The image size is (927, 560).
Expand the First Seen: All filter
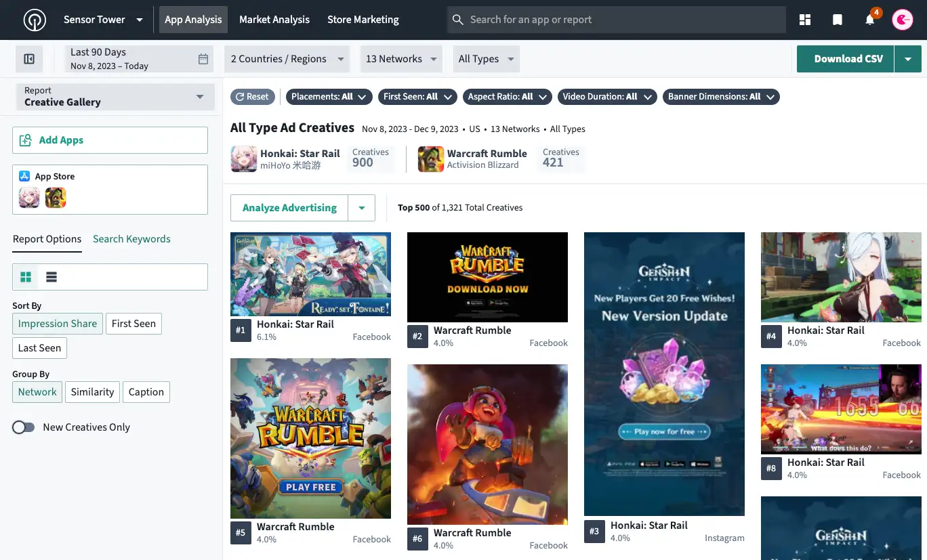point(417,97)
